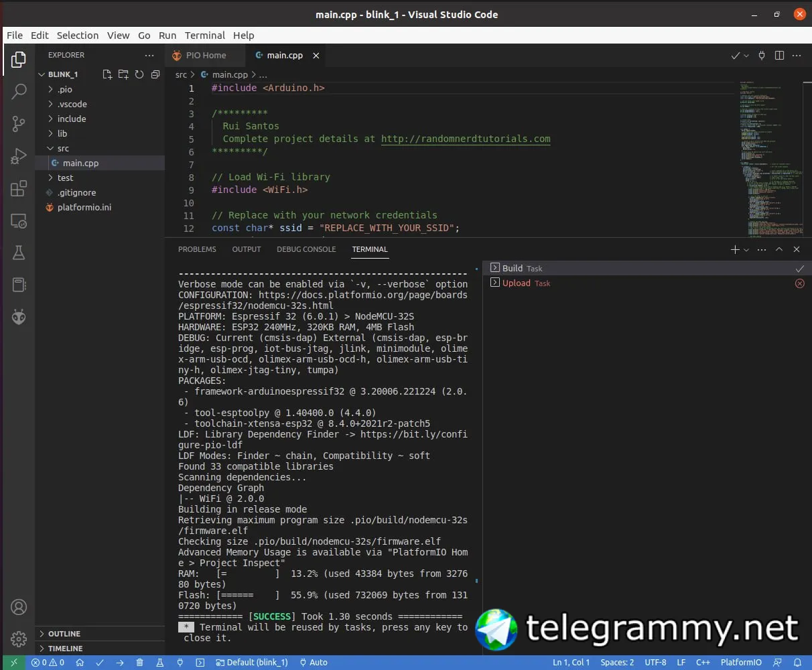This screenshot has height=670, width=812.
Task: Expand the OUTLINE section
Action: click(64, 633)
